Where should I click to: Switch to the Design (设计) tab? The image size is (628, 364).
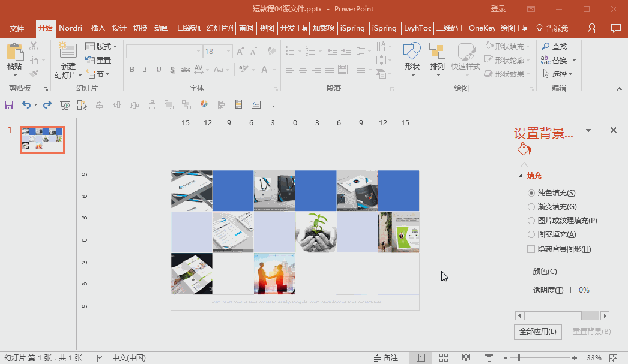pos(119,28)
